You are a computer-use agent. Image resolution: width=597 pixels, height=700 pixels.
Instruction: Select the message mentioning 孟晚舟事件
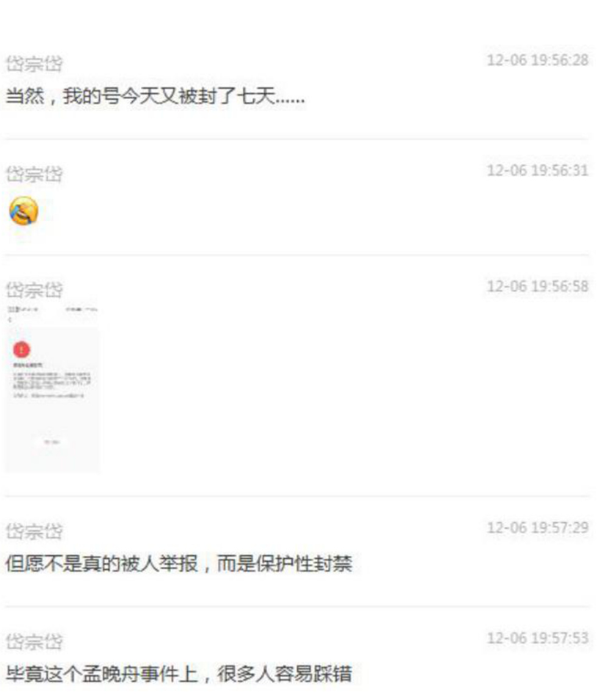coord(179,674)
